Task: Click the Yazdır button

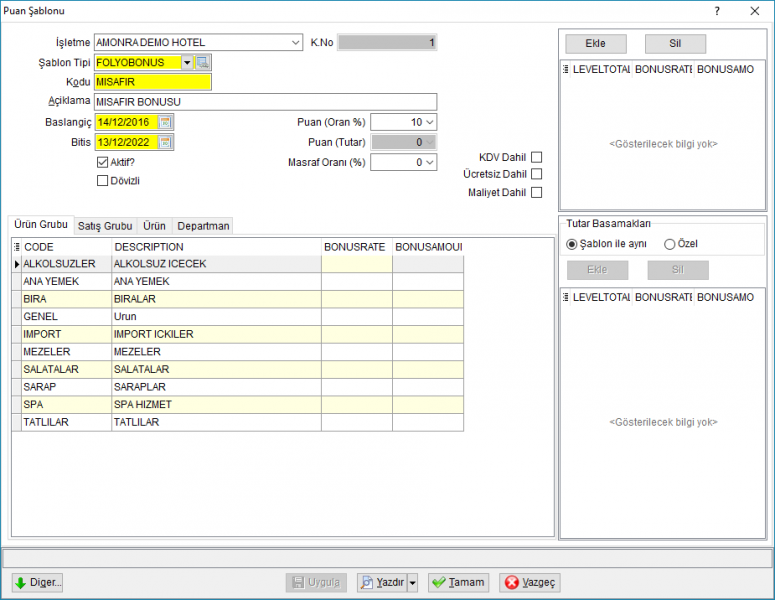Action: click(383, 582)
